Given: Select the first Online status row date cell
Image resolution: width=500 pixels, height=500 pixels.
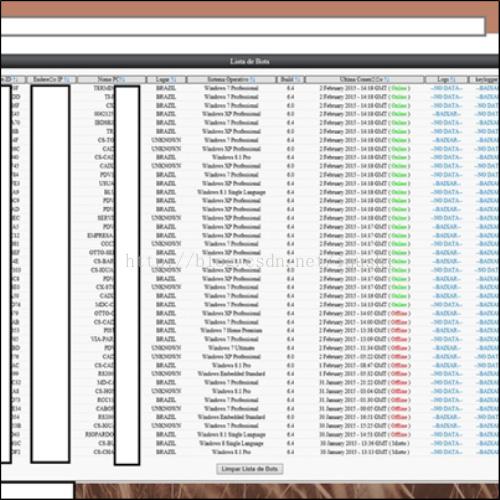Looking at the screenshot, I should tap(365, 88).
